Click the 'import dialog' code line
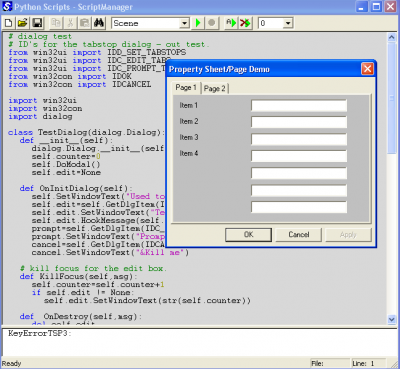Screen dimensions: 400x369 40,116
